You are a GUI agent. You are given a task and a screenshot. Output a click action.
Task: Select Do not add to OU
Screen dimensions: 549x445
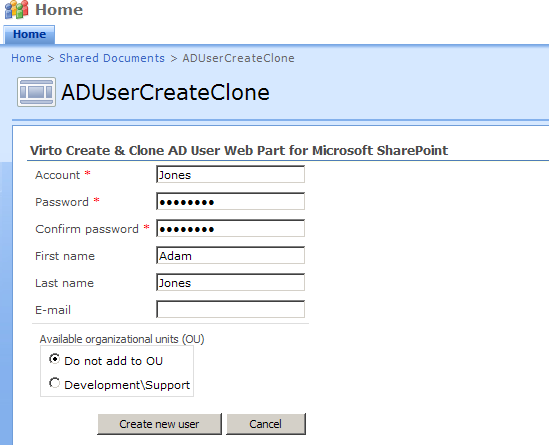54,359
